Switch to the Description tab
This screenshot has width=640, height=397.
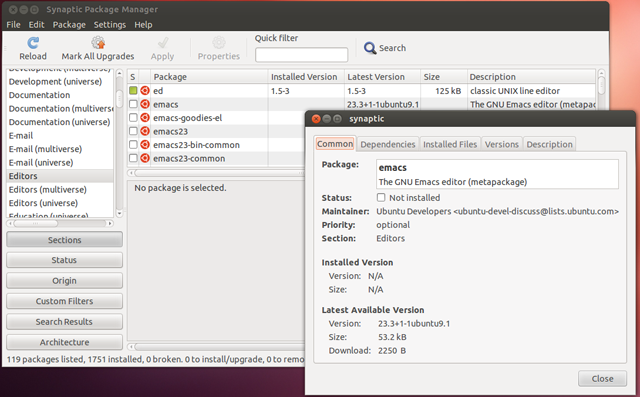pyautogui.click(x=549, y=144)
